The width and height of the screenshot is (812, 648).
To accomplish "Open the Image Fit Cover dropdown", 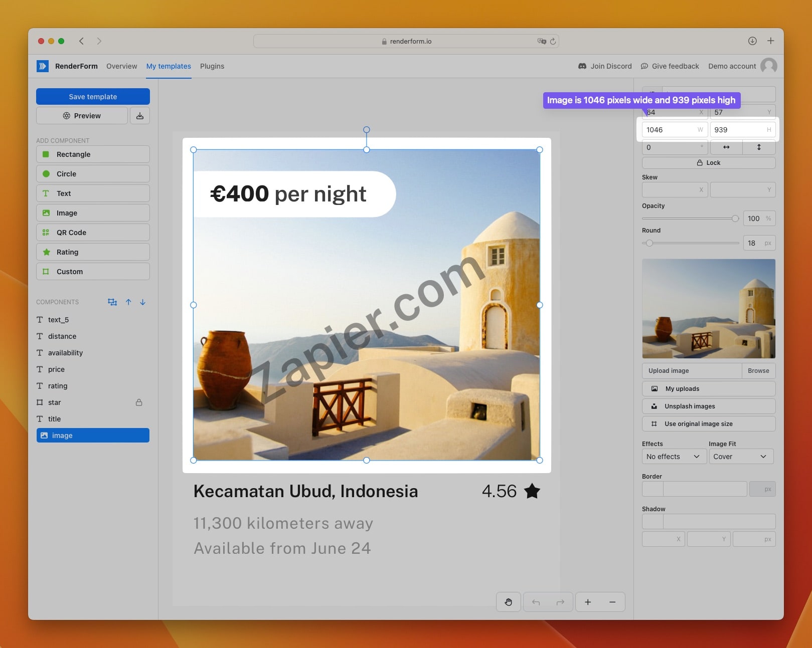I will point(741,457).
